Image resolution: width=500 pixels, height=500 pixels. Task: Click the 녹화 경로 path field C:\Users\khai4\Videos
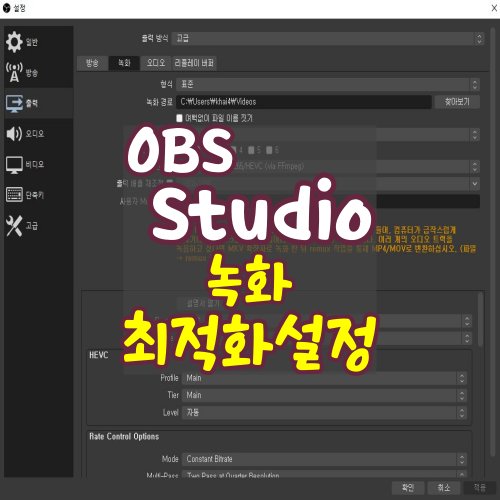[x=304, y=102]
